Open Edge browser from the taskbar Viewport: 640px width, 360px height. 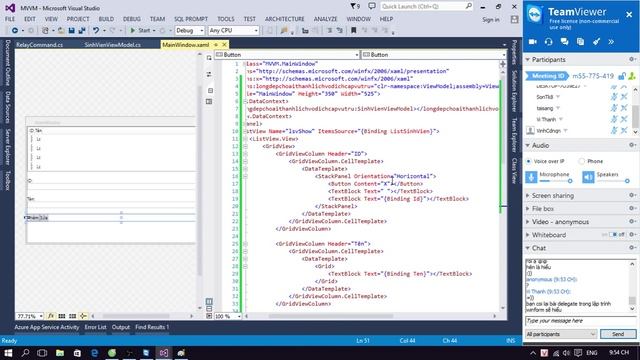tap(94, 353)
